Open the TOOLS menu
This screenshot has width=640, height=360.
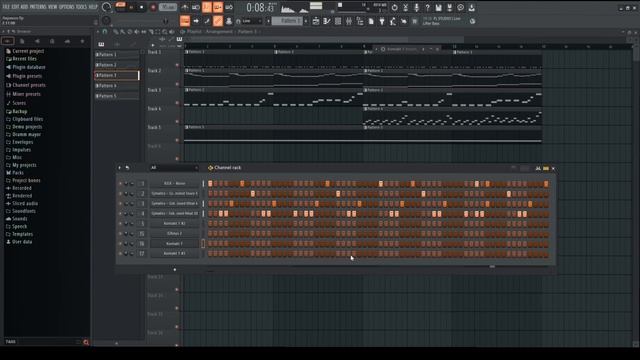coord(81,7)
